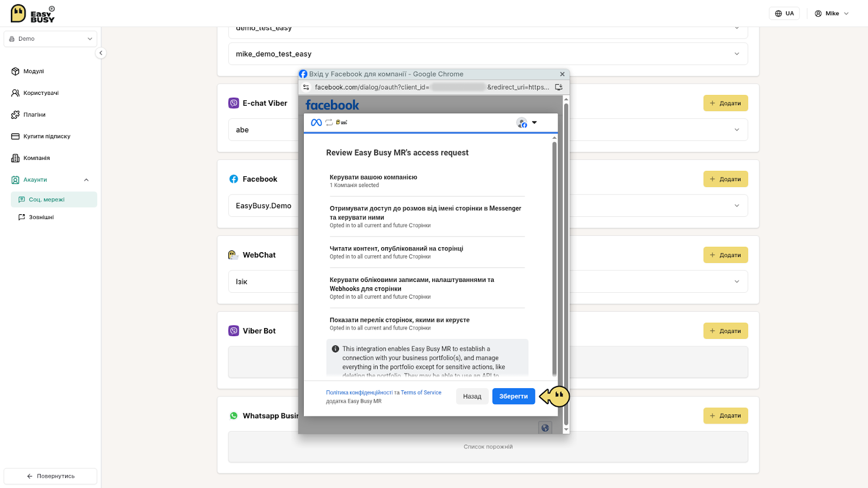Click the Користувачі people icon
Image resolution: width=868 pixels, height=488 pixels.
coord(15,93)
